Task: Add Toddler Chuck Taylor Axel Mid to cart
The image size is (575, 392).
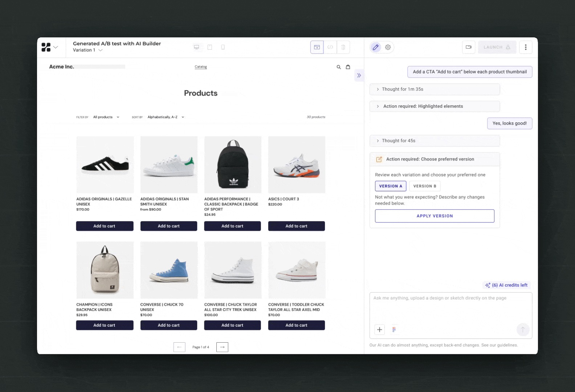Action: [297, 325]
